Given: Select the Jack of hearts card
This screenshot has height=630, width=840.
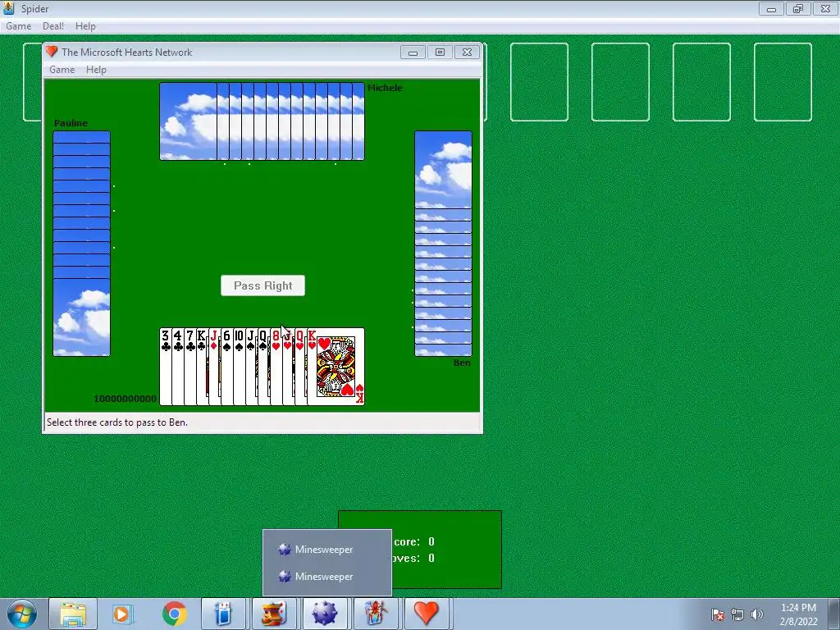Looking at the screenshot, I should tap(289, 367).
